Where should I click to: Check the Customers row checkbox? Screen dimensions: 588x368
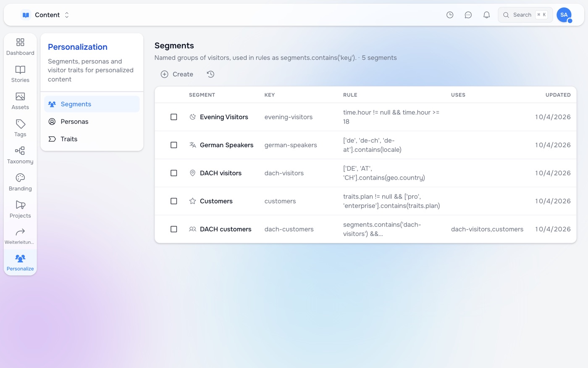174,201
